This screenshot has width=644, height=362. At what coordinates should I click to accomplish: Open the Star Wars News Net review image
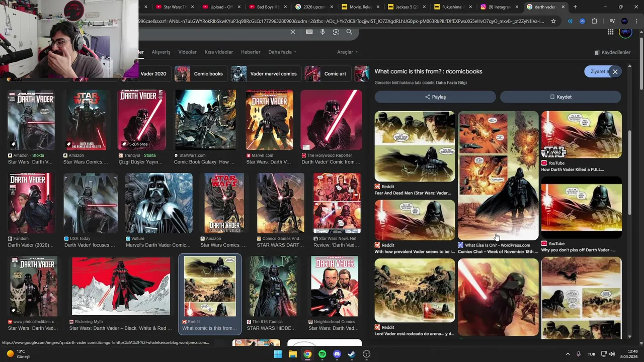tap(337, 204)
